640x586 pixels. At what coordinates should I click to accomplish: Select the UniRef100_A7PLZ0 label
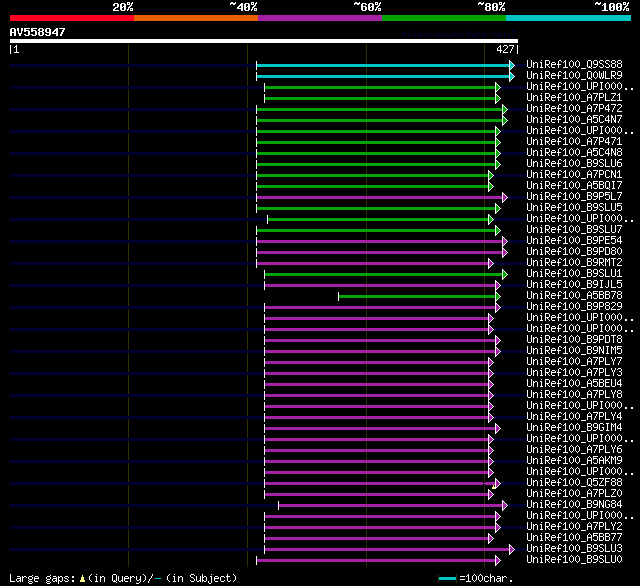point(574,494)
